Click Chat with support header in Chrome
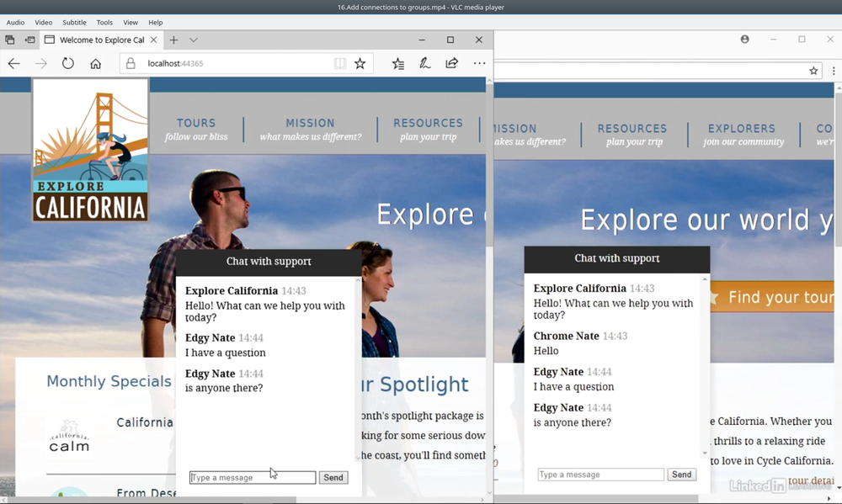 tap(617, 258)
